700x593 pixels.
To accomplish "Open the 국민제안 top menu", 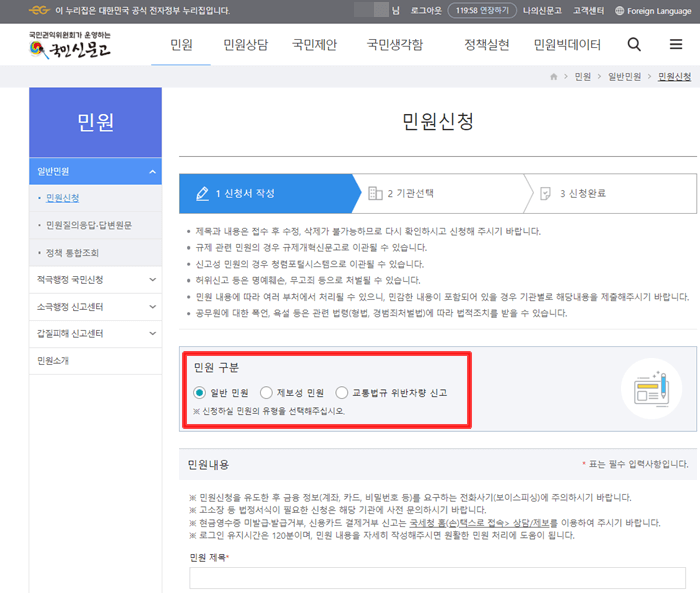I will coord(314,45).
